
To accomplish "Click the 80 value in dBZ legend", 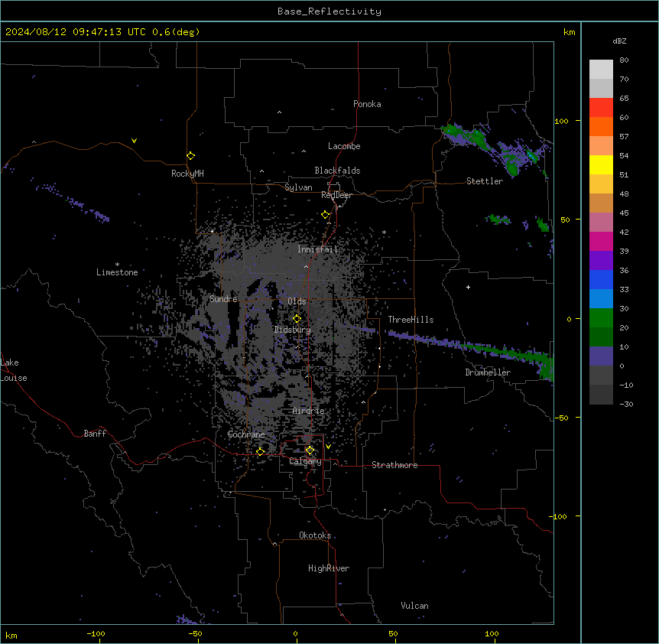I will 624,60.
